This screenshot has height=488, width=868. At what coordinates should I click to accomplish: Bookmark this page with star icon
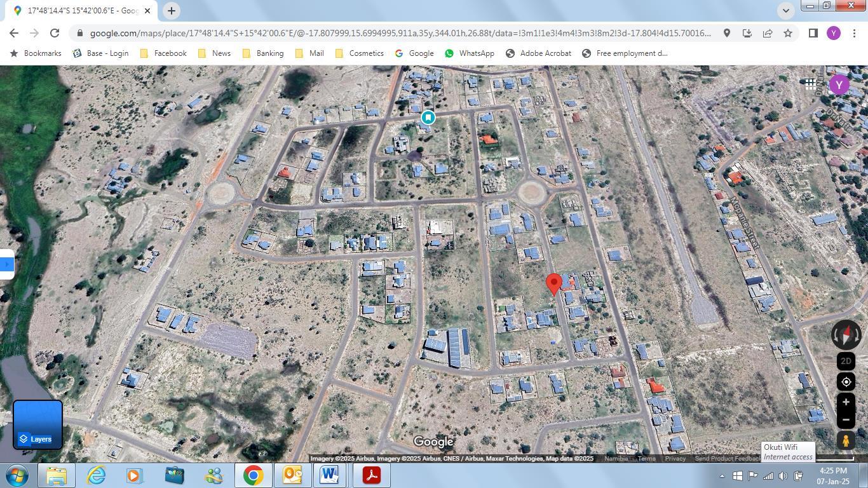[x=788, y=33]
